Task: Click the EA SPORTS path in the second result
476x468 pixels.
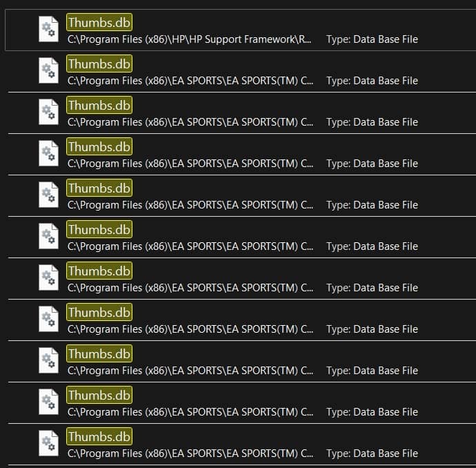Action: point(190,81)
